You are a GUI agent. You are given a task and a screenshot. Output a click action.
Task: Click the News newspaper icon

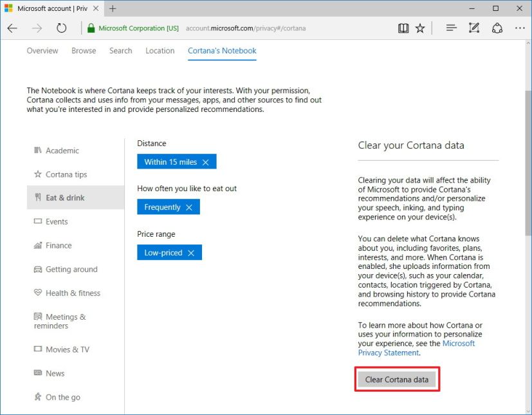pyautogui.click(x=38, y=373)
